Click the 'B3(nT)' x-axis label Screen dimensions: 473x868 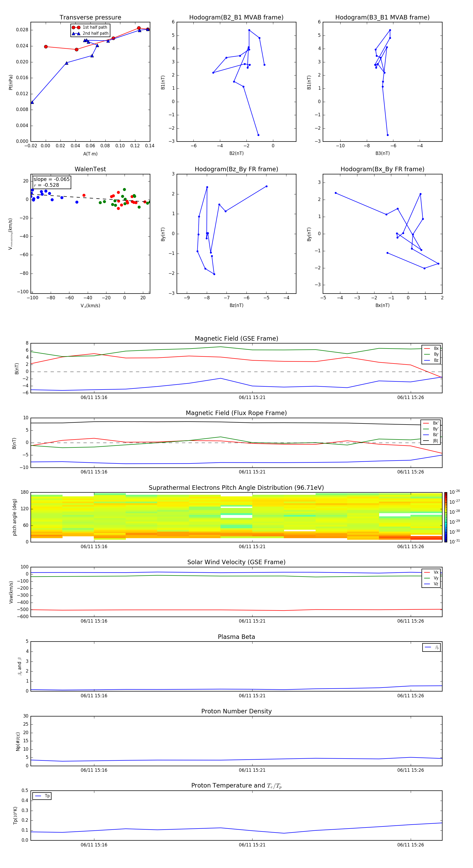(x=382, y=153)
